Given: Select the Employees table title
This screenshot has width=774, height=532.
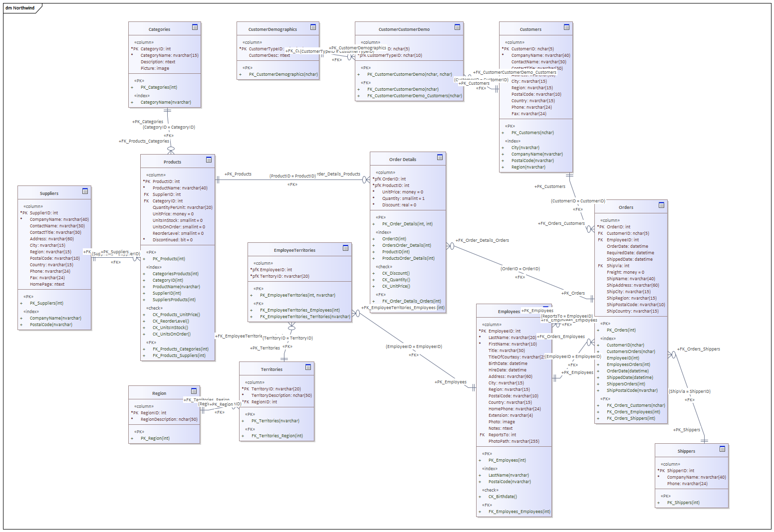Looking at the screenshot, I should point(509,312).
